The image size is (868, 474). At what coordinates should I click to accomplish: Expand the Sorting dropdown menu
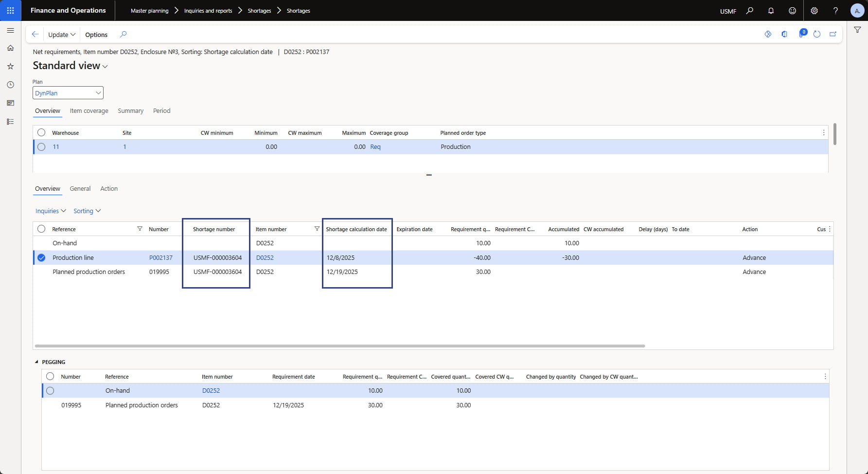[x=87, y=211]
